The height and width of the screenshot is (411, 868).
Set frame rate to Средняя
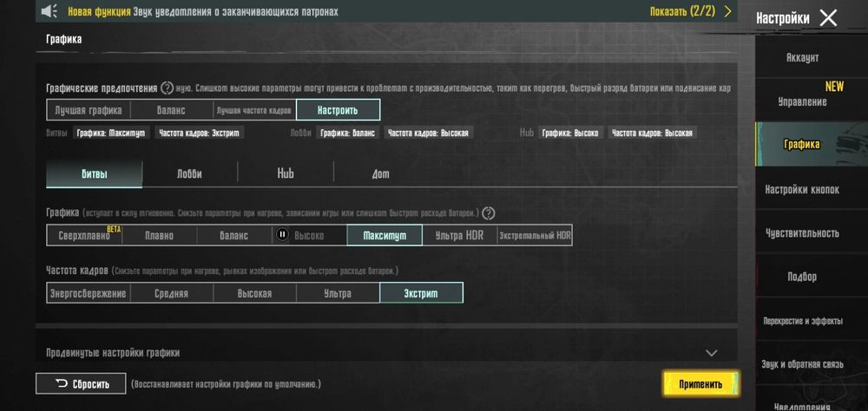coord(172,293)
